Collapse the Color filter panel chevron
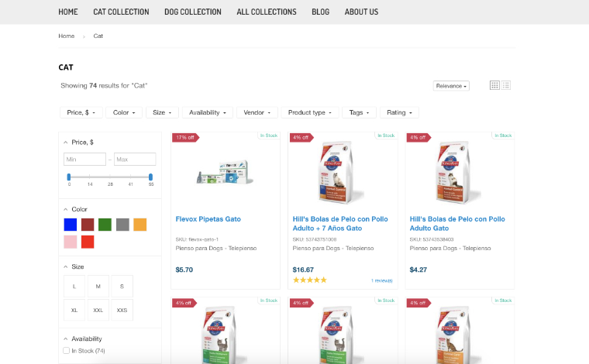 (66, 209)
